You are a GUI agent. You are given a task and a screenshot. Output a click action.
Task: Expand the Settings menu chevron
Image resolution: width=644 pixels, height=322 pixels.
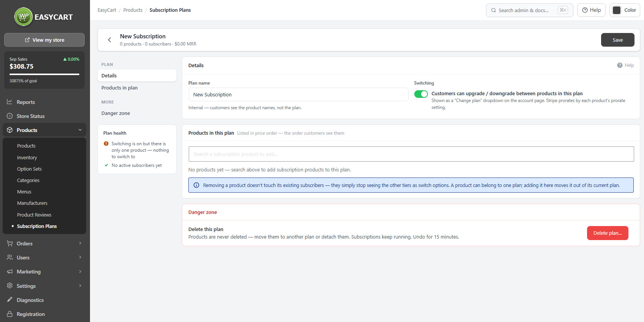tap(80, 286)
